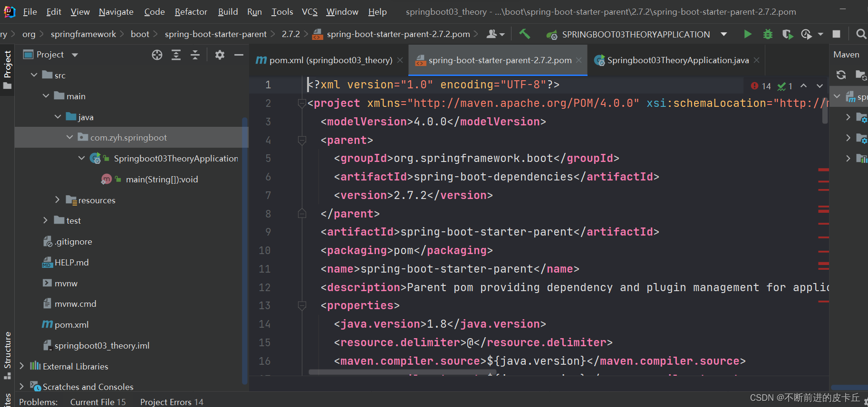This screenshot has height=407, width=868.
Task: Select main(String[]):void method node
Action: click(162, 179)
